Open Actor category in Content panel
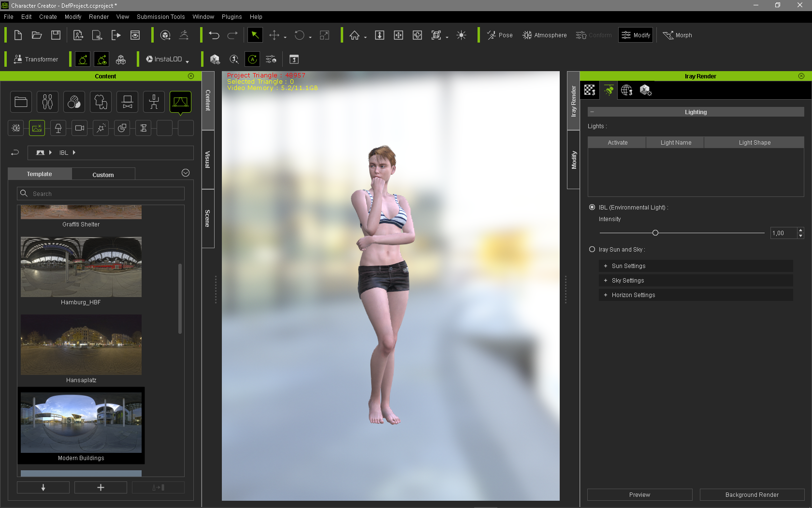Image resolution: width=812 pixels, height=508 pixels. tap(47, 102)
